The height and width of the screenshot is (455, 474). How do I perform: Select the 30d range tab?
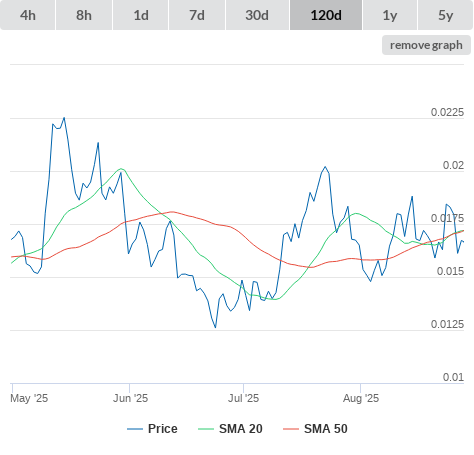(x=257, y=15)
